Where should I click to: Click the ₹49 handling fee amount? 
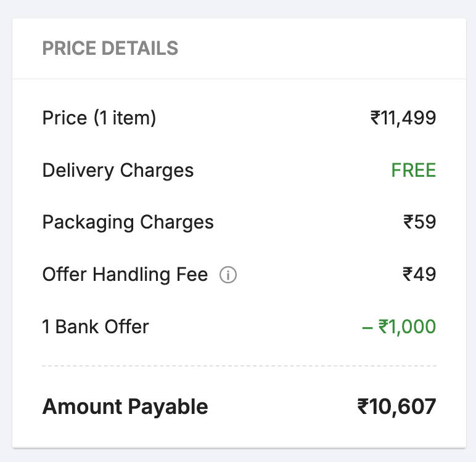pos(419,274)
